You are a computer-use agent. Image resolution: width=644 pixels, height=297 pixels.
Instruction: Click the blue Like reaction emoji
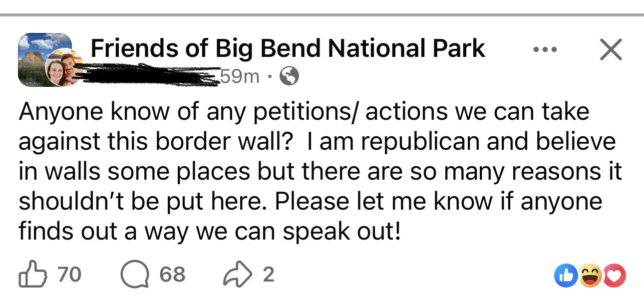(565, 276)
